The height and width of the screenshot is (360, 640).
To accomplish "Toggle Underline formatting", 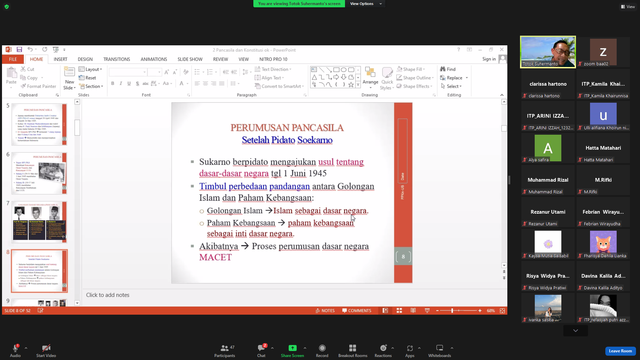I will (x=129, y=84).
